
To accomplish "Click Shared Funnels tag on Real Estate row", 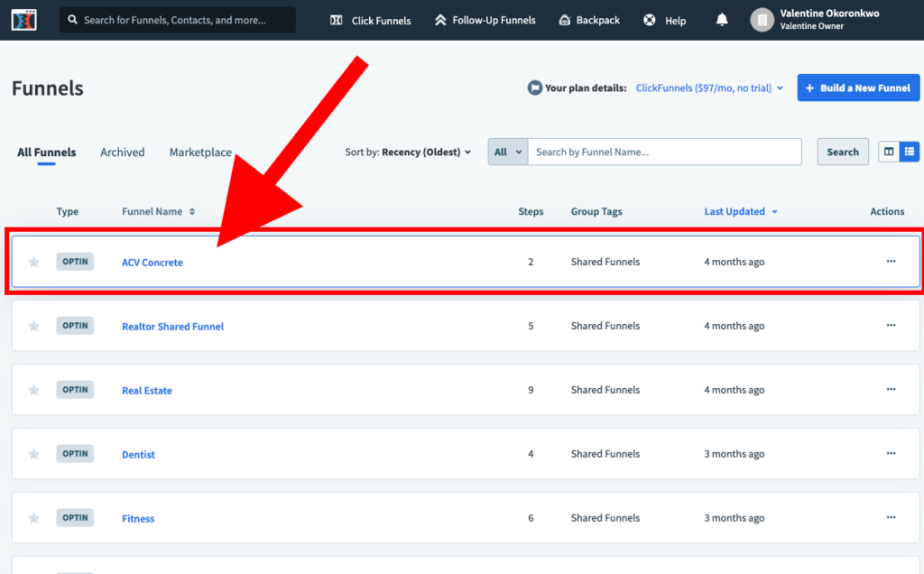I will click(x=605, y=390).
